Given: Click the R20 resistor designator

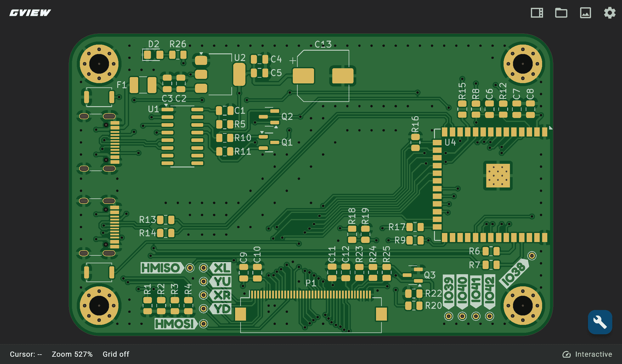Looking at the screenshot, I should (433, 305).
